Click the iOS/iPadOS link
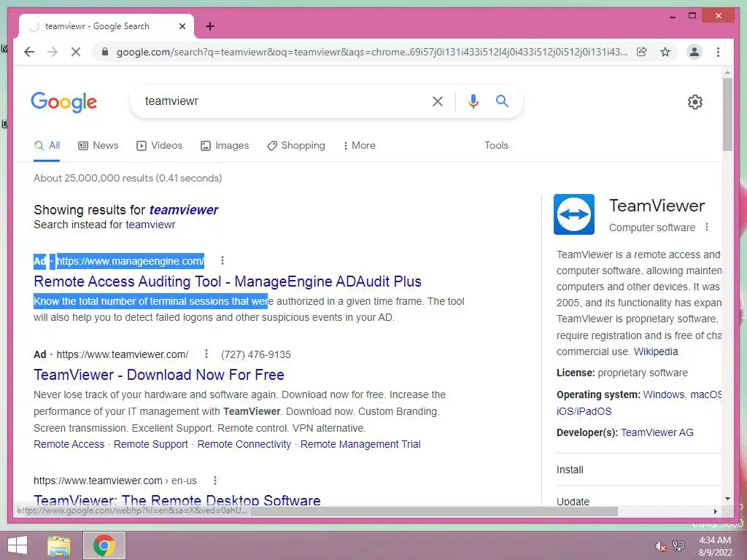 (584, 411)
